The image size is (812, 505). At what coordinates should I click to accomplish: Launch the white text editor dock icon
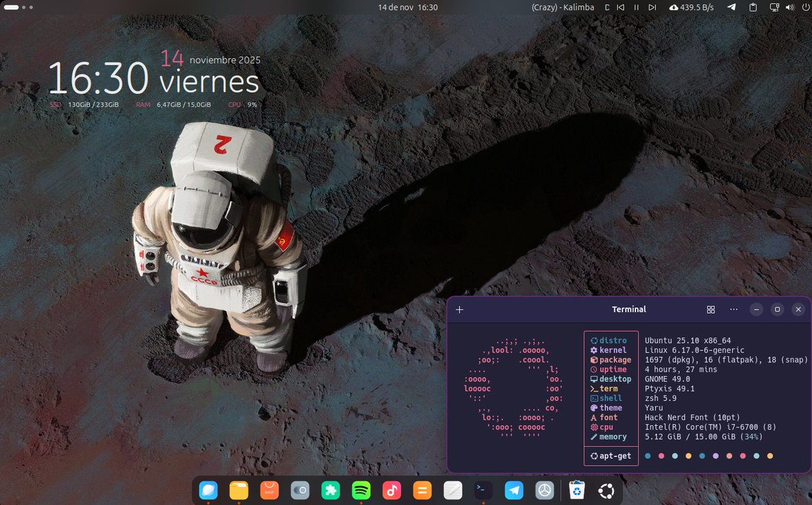(x=453, y=490)
